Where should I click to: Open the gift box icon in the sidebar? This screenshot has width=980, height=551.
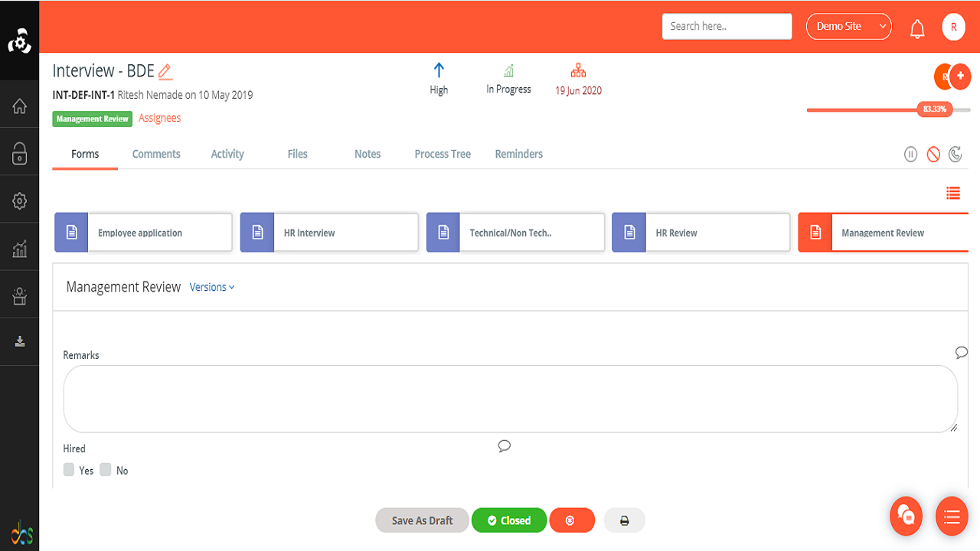click(20, 296)
